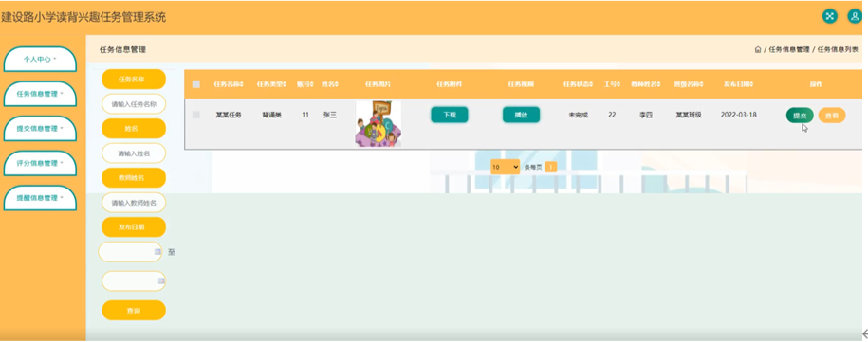
Task: Click the fullscreen icon in header
Action: tap(829, 16)
